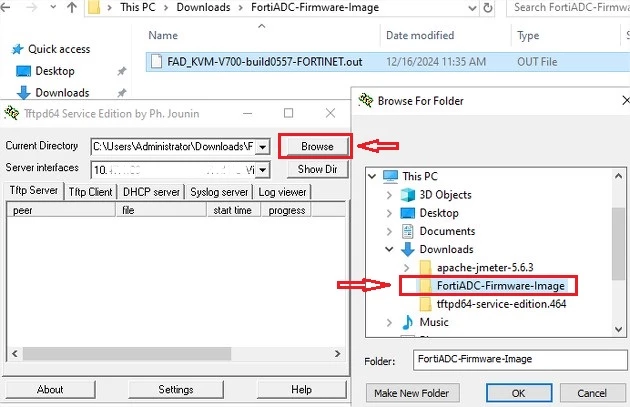The image size is (630, 407).
Task: Select the apache-jmeter-5.6.3 folder icon
Action: click(425, 268)
